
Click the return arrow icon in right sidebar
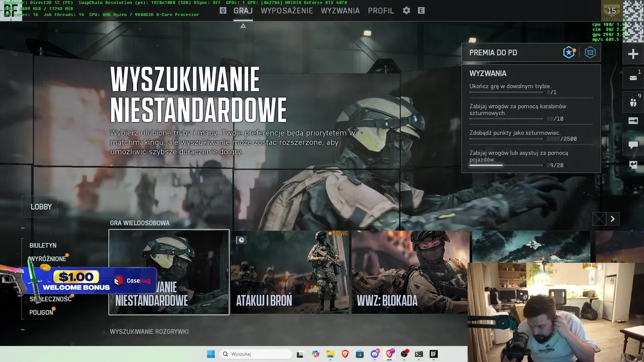[633, 164]
